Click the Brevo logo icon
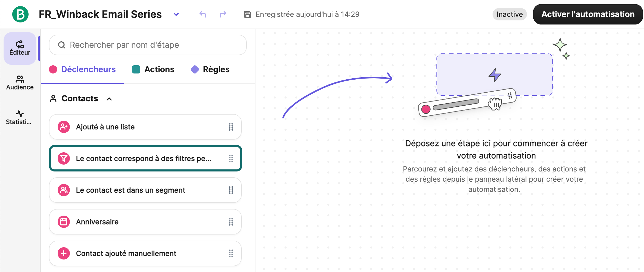This screenshot has width=644, height=272. tap(20, 14)
